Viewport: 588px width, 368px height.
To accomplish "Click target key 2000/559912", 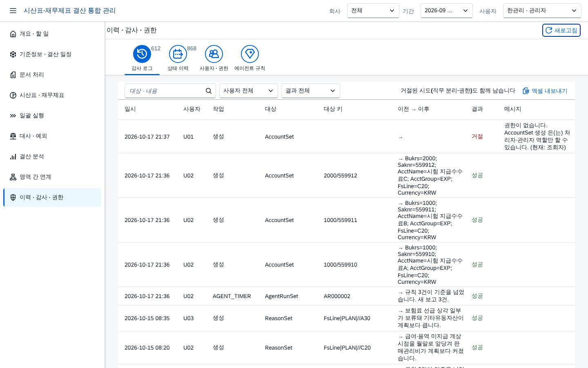I will click(341, 175).
